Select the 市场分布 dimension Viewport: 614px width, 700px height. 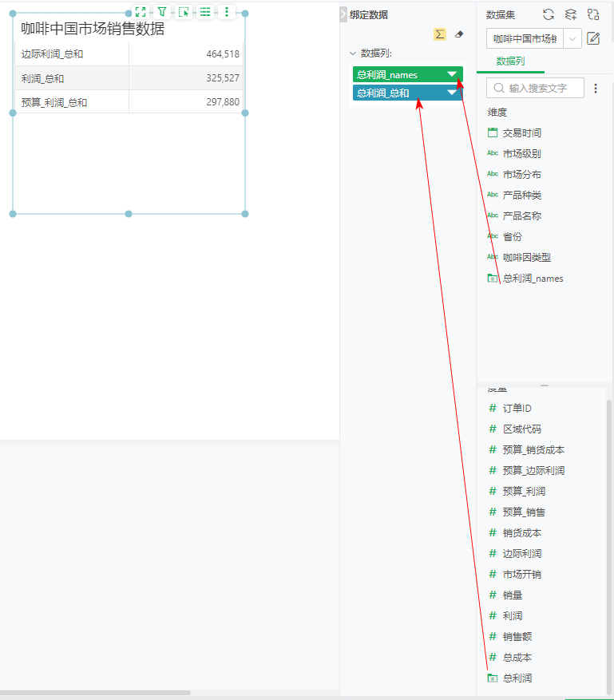(521, 174)
